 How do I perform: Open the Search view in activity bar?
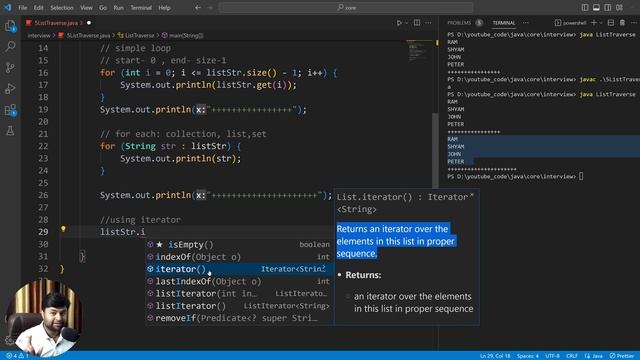pyautogui.click(x=10, y=47)
